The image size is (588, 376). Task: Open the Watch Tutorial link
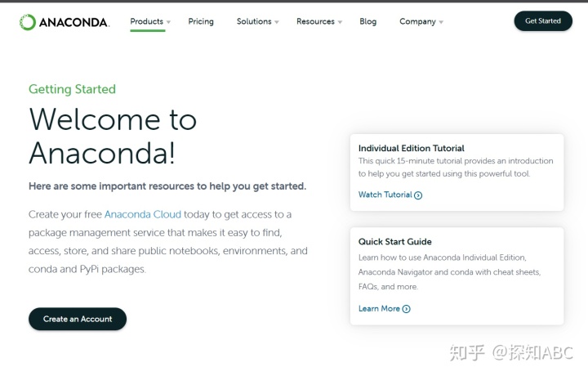click(385, 195)
